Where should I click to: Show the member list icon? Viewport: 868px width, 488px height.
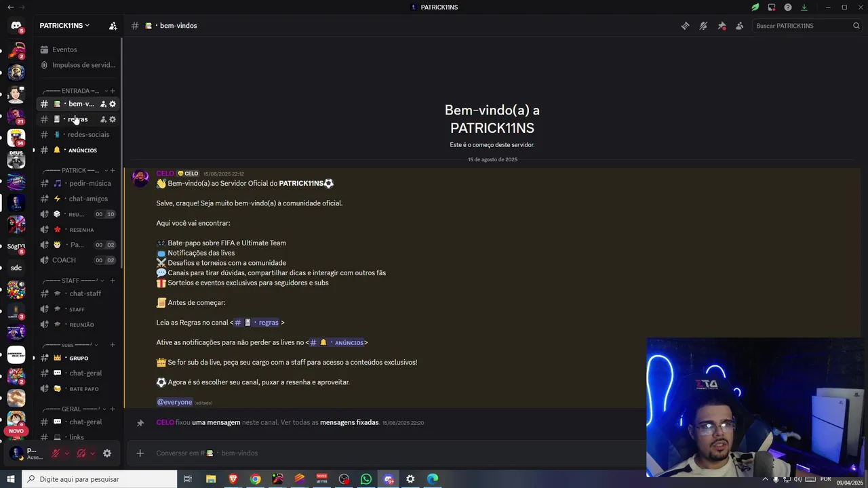coord(739,26)
